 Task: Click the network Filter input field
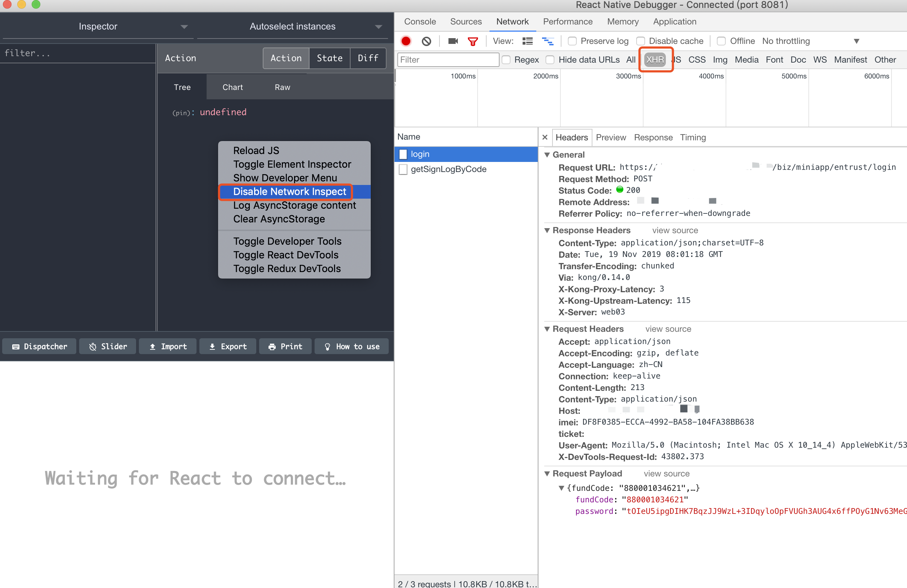point(448,59)
